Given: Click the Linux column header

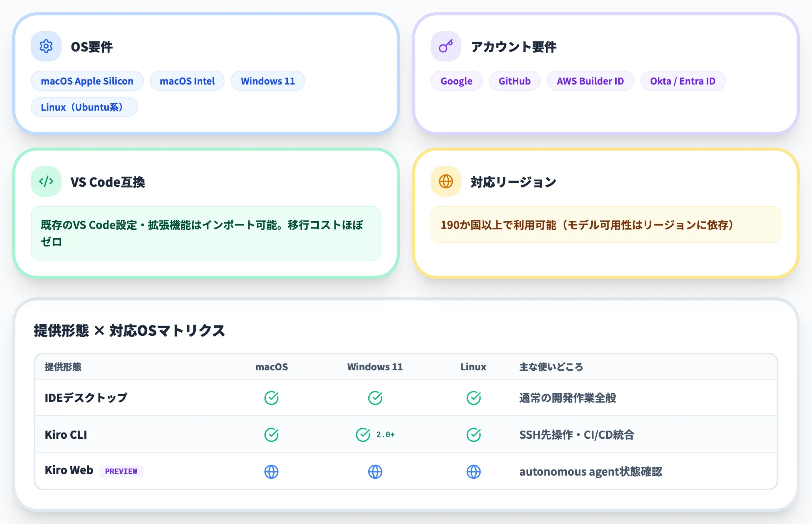Looking at the screenshot, I should pyautogui.click(x=474, y=367).
